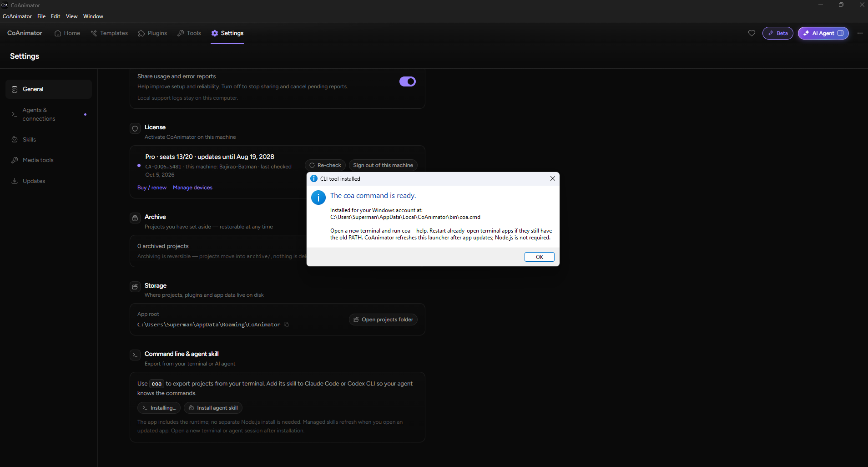Open Agents & connections settings
868x467 pixels.
49,114
